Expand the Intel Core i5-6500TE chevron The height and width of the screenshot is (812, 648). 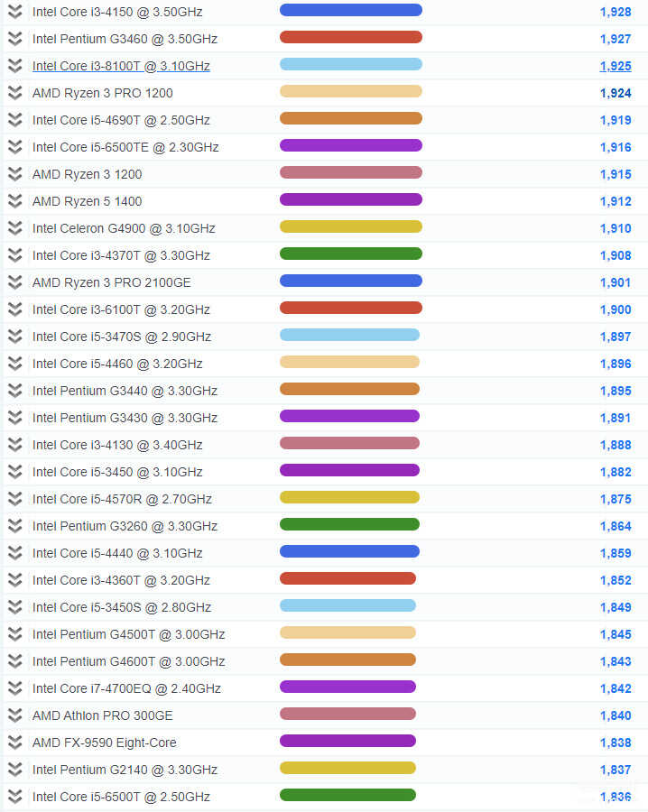(15, 146)
